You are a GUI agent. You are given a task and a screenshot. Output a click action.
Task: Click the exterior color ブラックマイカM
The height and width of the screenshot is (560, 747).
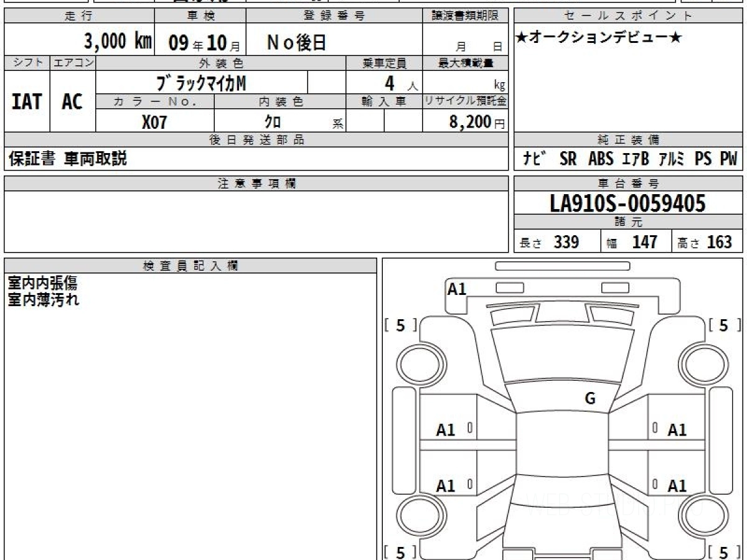[x=201, y=82]
